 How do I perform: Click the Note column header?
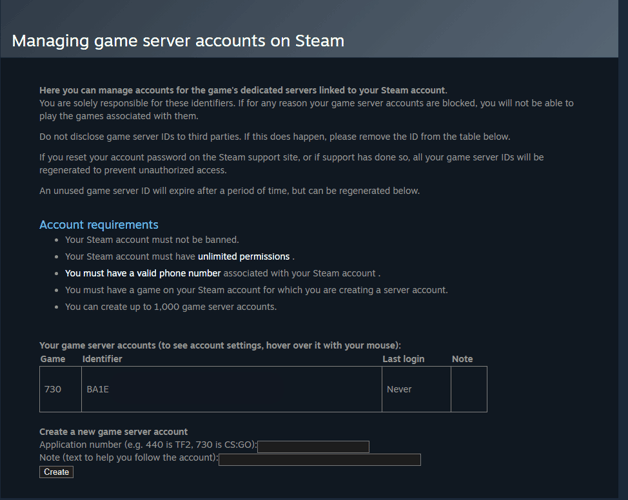[462, 359]
